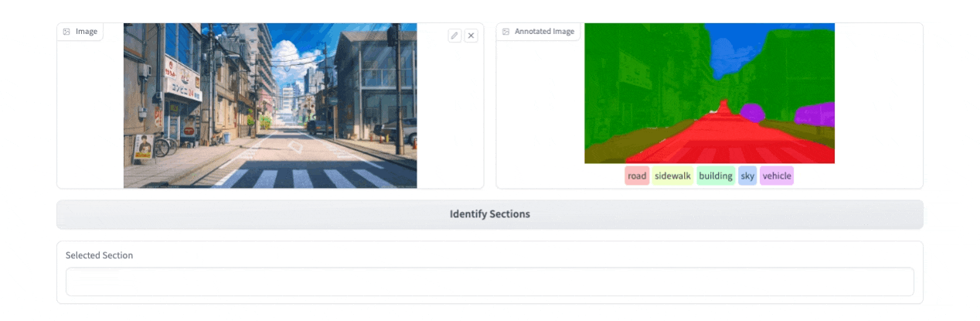Viewport: 980px width, 321px height.
Task: Remove the uploaded image with the X icon
Action: (x=471, y=36)
